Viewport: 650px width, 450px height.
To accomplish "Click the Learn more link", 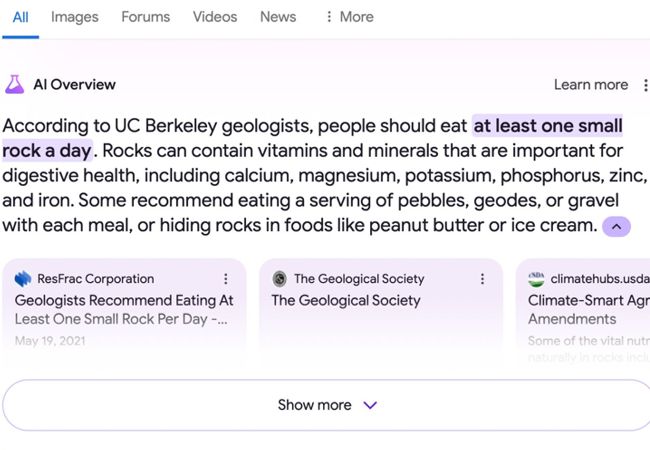I will (x=591, y=85).
